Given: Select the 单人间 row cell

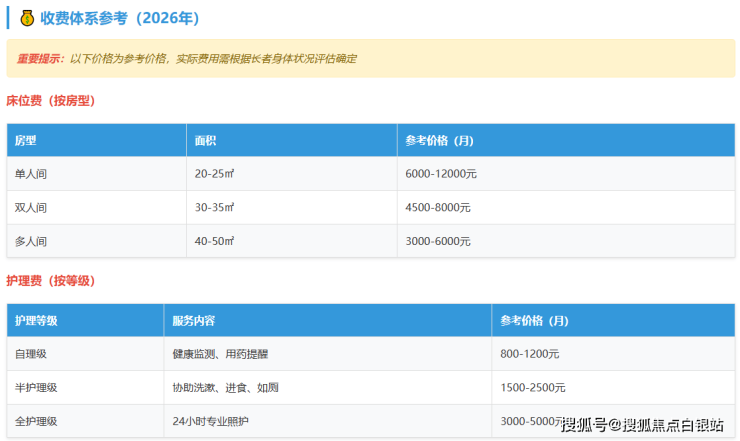Looking at the screenshot, I should [x=31, y=174].
